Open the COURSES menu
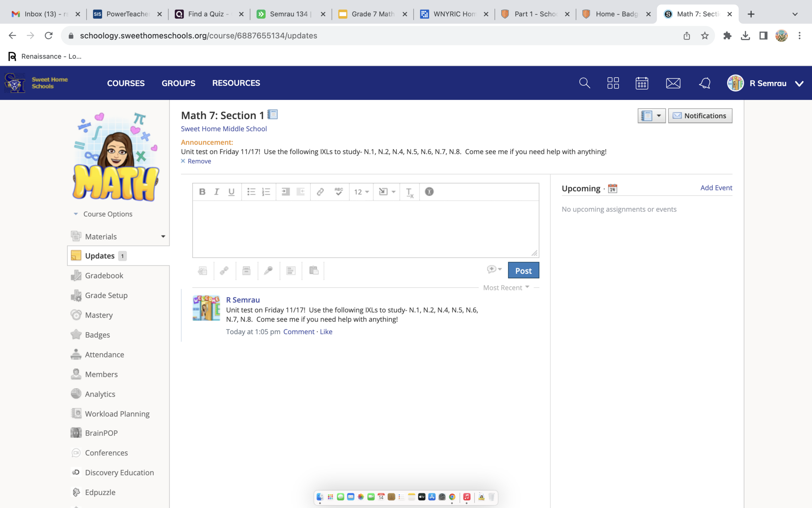 click(126, 83)
